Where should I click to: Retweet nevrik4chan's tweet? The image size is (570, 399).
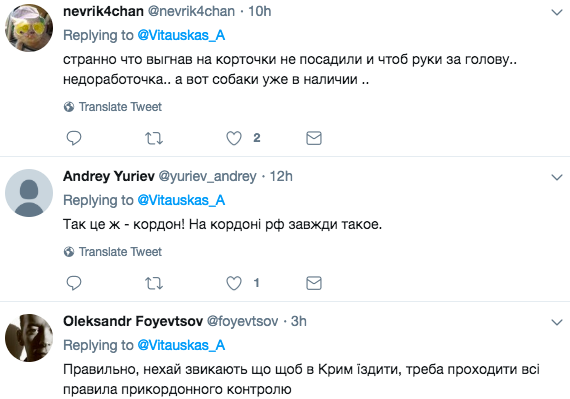[154, 138]
